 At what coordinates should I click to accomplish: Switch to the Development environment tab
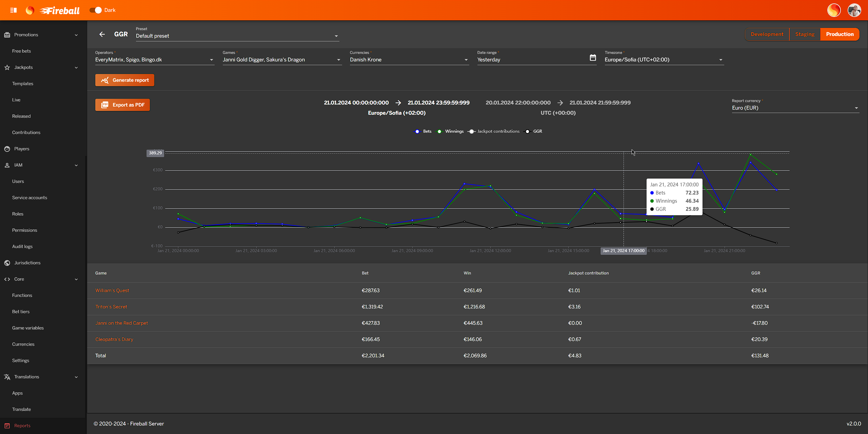[767, 34]
